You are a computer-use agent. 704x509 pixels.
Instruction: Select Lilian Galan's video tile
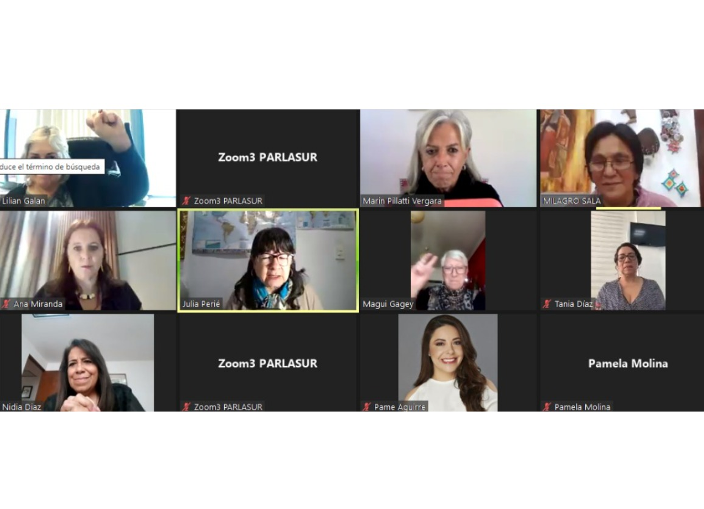point(88,158)
